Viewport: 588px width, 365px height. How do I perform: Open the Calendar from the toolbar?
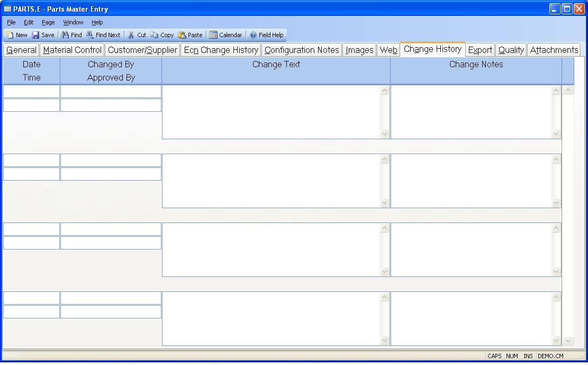213,35
